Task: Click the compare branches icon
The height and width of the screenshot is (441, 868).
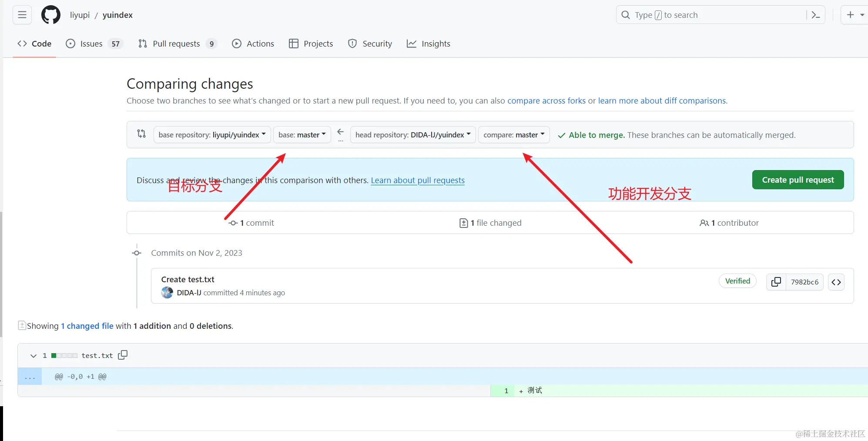Action: [141, 134]
